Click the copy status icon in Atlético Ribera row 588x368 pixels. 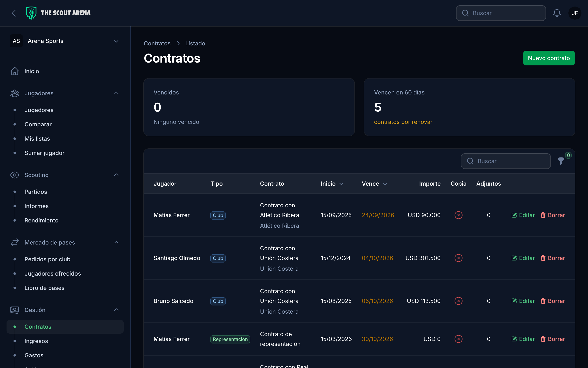(x=459, y=215)
